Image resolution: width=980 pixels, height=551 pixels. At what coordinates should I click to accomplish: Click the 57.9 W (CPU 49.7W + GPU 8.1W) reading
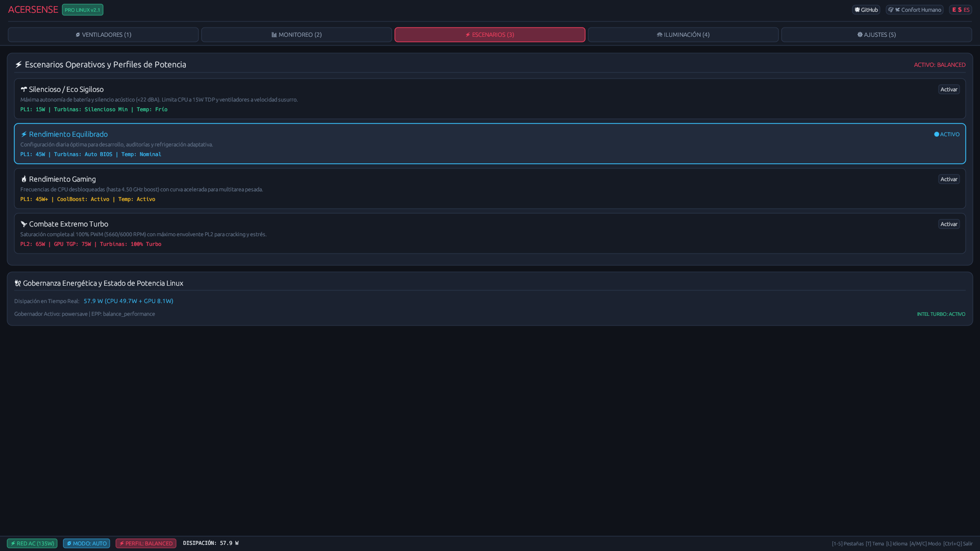tap(129, 301)
